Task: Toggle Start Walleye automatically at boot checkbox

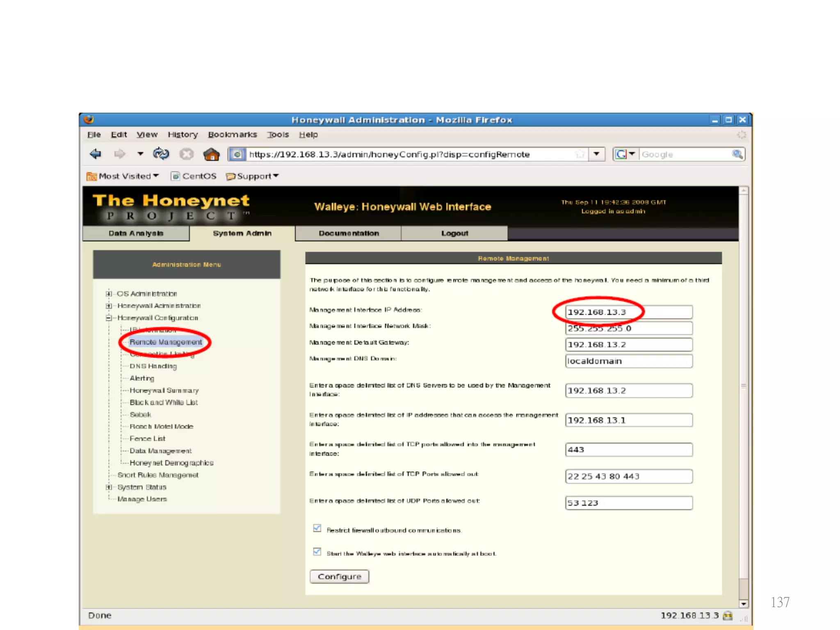Action: pyautogui.click(x=317, y=552)
